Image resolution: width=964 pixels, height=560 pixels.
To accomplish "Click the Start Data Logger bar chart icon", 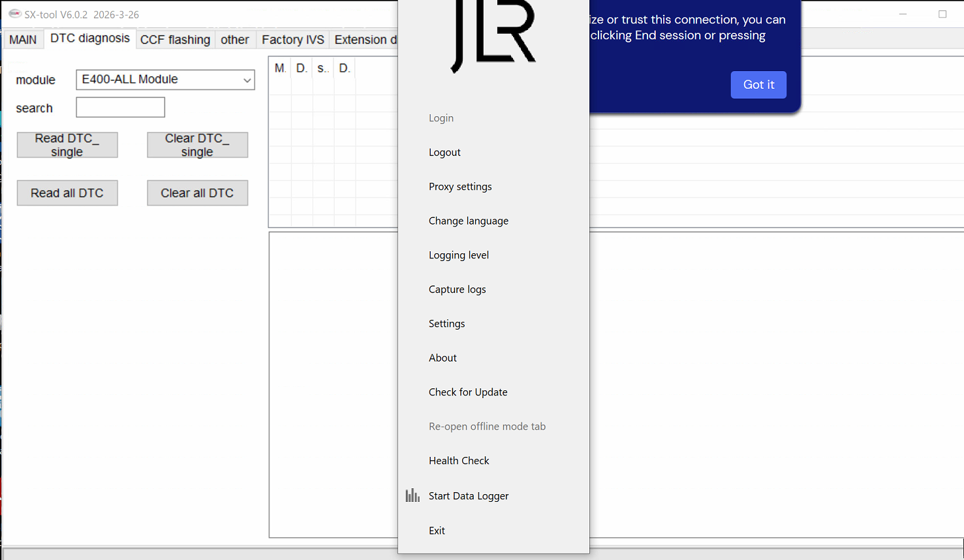I will (x=412, y=496).
